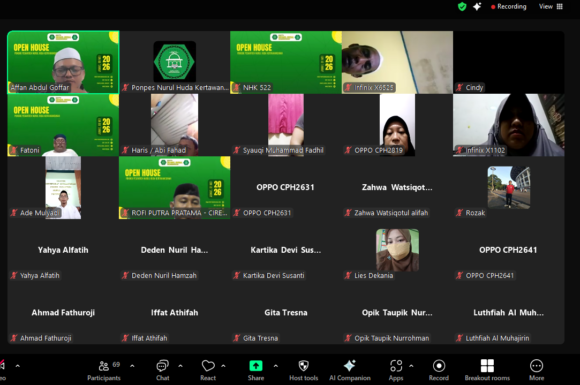This screenshot has height=385, width=580.
Task: Select the Infinix X1102 video tile
Action: (509, 125)
